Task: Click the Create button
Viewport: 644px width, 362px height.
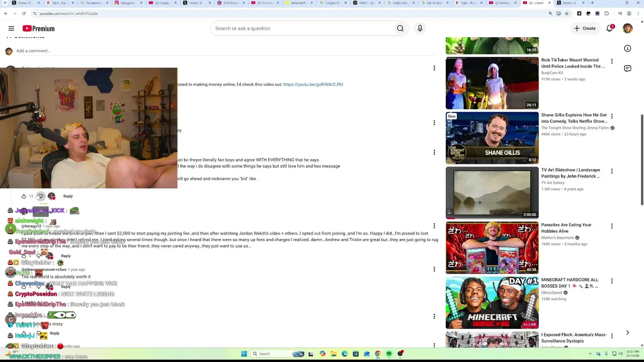Action: [585, 29]
